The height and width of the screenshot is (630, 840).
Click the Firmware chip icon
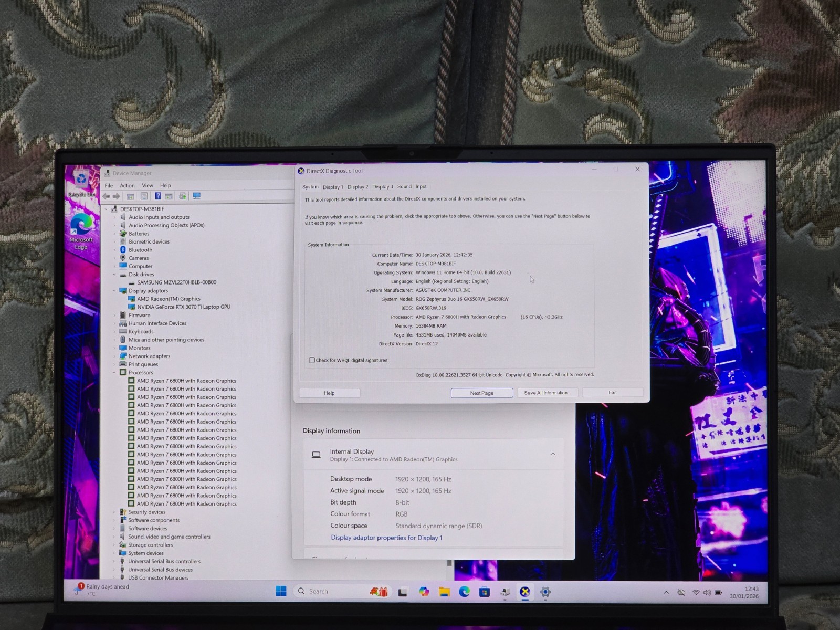[x=123, y=315]
